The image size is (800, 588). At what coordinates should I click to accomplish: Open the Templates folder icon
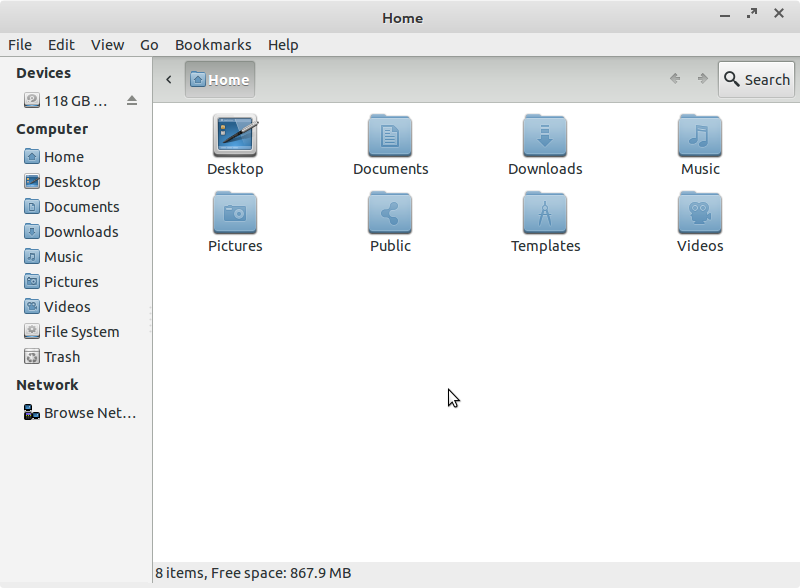(545, 213)
